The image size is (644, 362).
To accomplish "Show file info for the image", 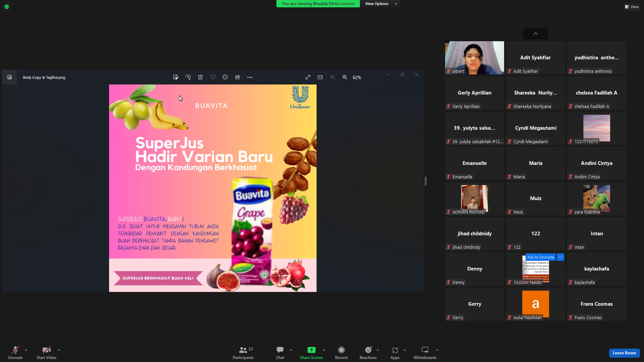I will [x=225, y=77].
